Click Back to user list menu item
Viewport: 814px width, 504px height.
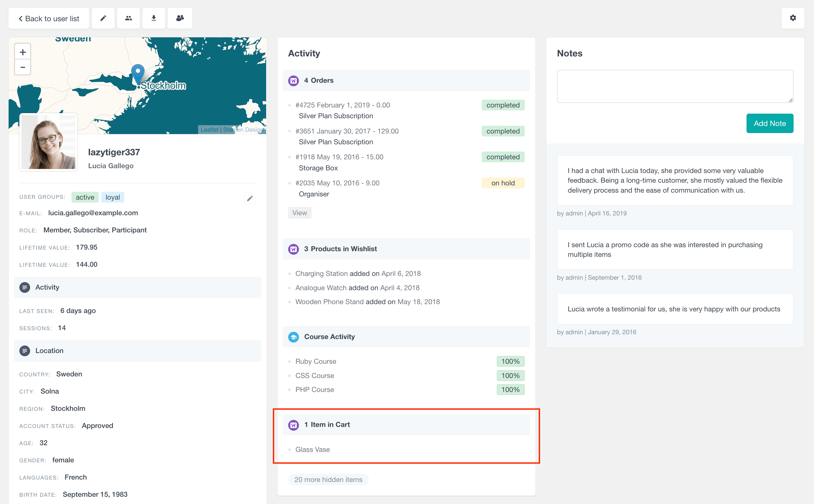pos(49,18)
